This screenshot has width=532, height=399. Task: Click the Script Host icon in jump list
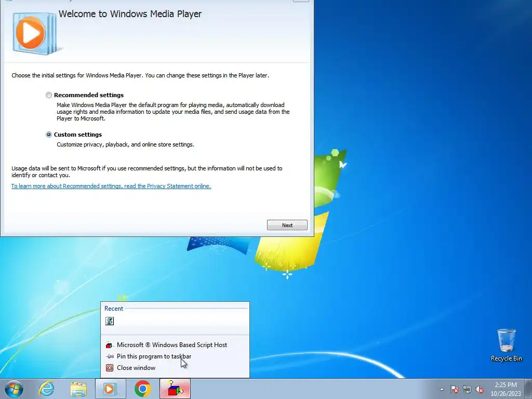click(110, 345)
